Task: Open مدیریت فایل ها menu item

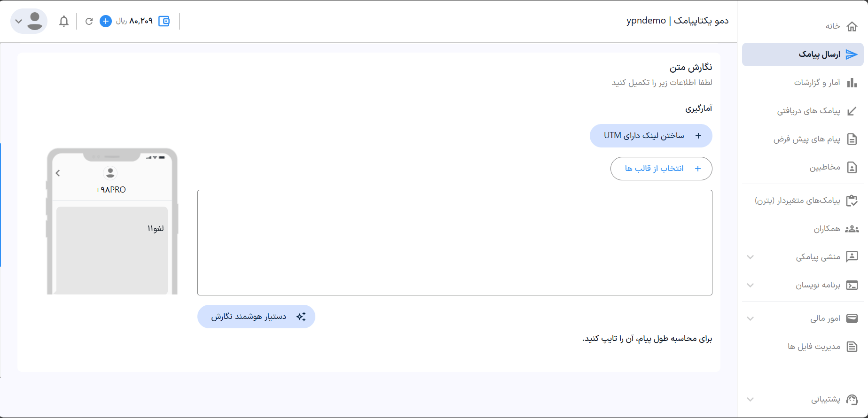Action: tap(814, 347)
